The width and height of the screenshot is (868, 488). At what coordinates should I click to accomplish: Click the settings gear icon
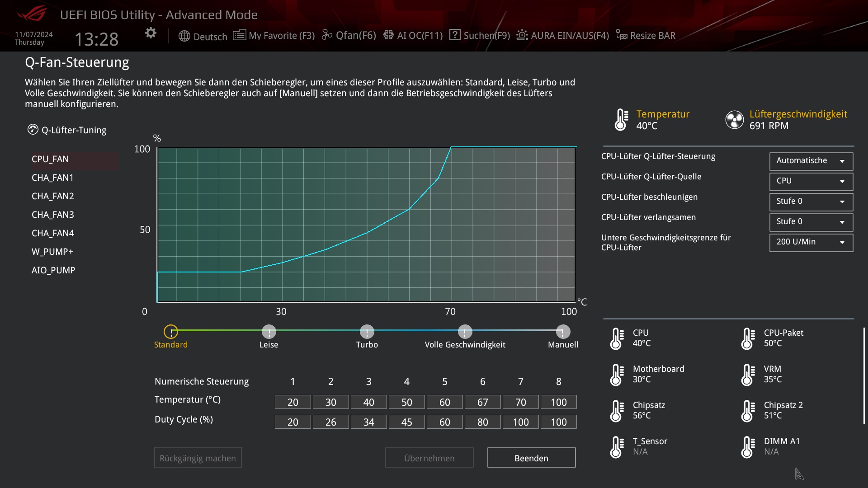(151, 33)
